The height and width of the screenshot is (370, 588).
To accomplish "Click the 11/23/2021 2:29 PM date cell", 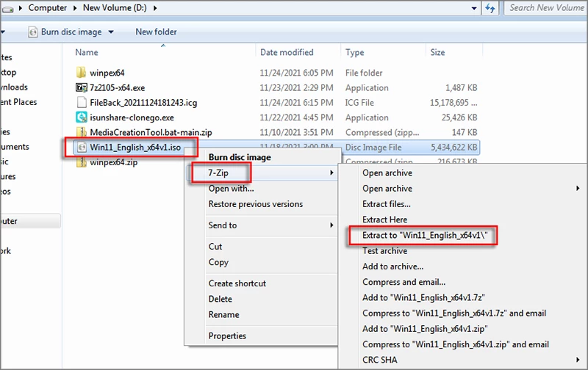I will pos(296,87).
